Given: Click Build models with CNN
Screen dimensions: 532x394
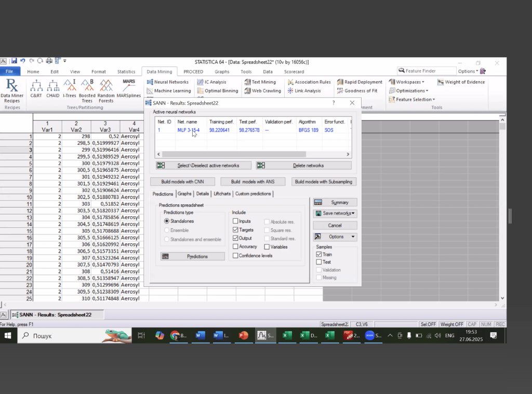Looking at the screenshot, I should click(x=182, y=182).
